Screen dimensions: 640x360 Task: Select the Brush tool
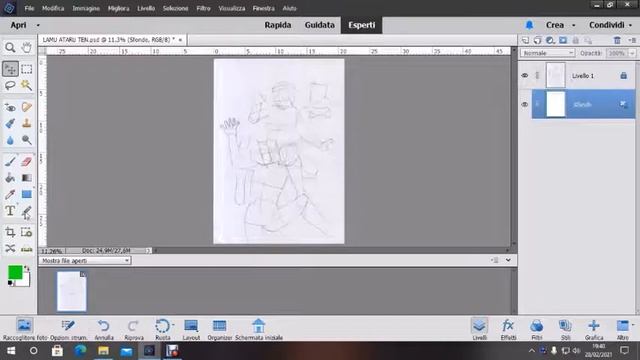tap(10, 162)
